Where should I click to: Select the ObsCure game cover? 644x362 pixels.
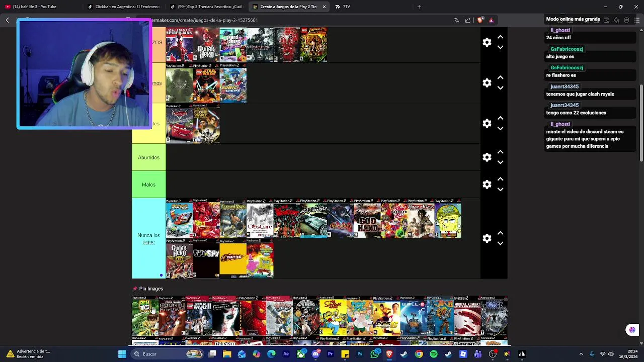click(x=260, y=219)
